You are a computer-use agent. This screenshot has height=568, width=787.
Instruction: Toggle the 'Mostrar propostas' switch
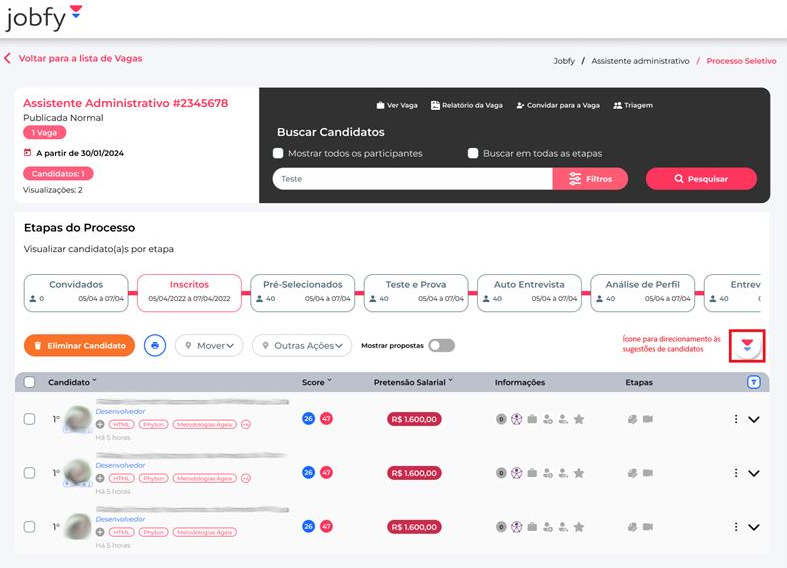[x=441, y=345]
